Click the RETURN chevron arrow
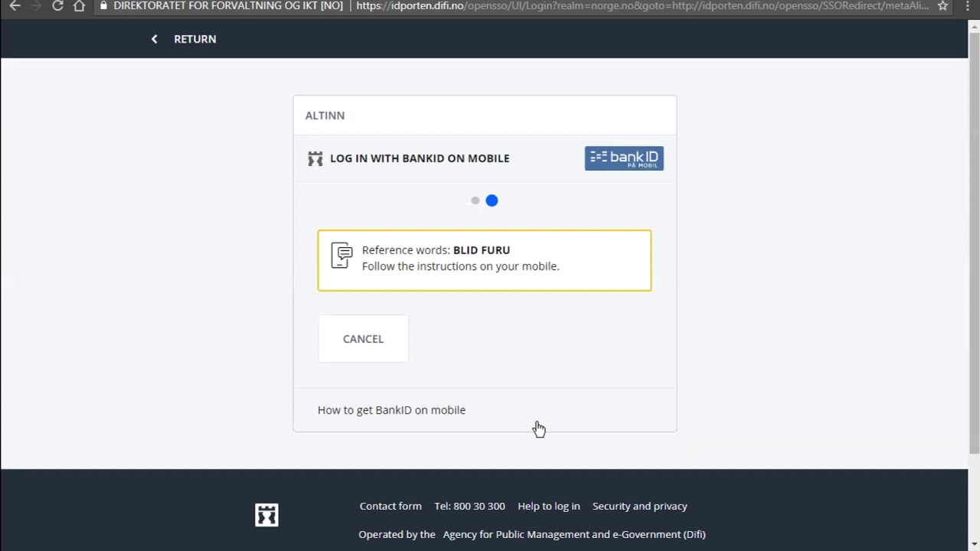Image resolution: width=980 pixels, height=551 pixels. point(154,39)
